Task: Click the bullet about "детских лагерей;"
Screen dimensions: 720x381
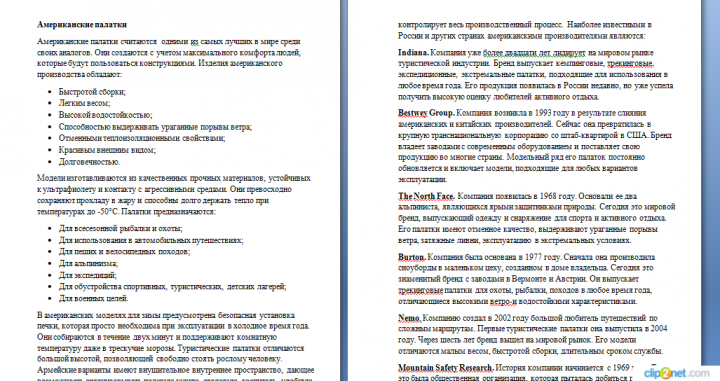Action: 173,287
